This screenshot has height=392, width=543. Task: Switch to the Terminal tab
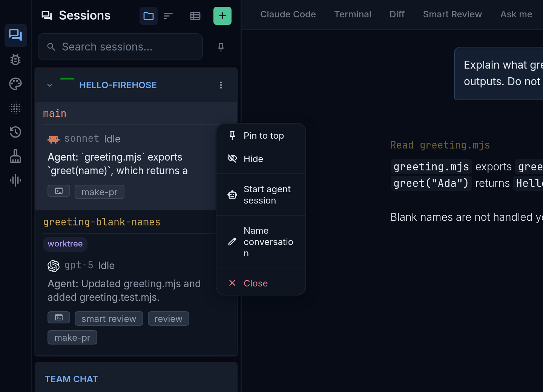(353, 14)
